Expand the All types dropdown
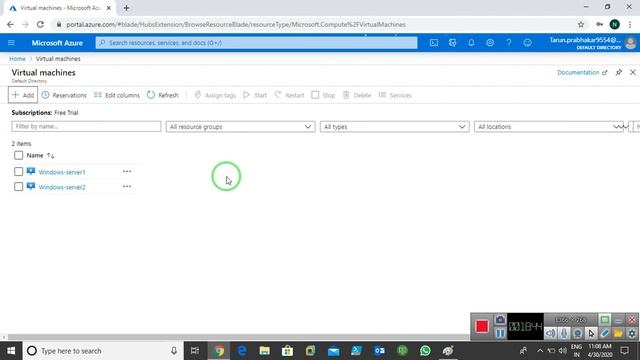Image resolution: width=640 pixels, height=360 pixels. [394, 127]
